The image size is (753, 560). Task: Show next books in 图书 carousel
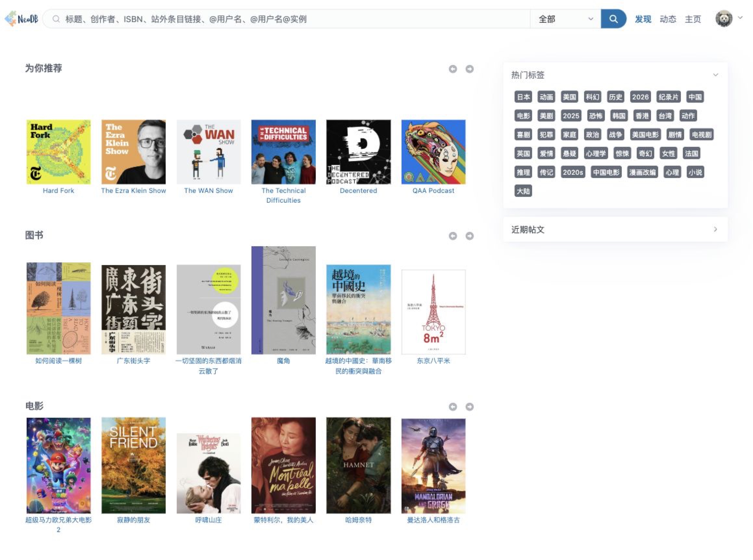(469, 236)
